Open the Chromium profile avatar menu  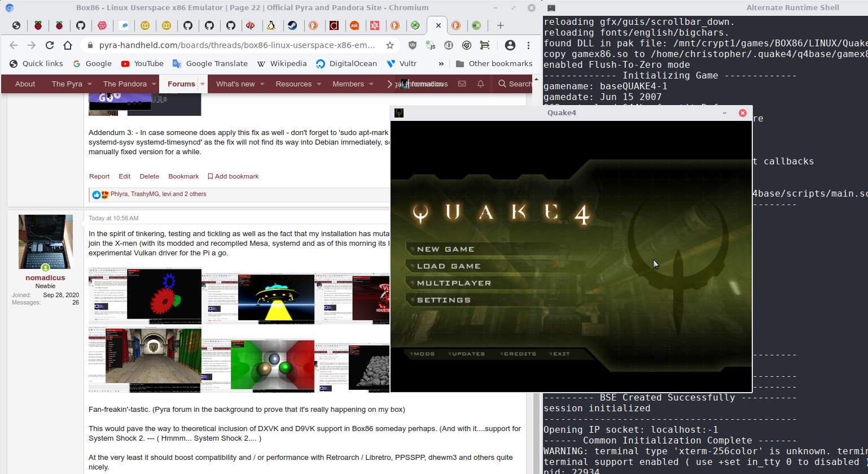point(510,45)
